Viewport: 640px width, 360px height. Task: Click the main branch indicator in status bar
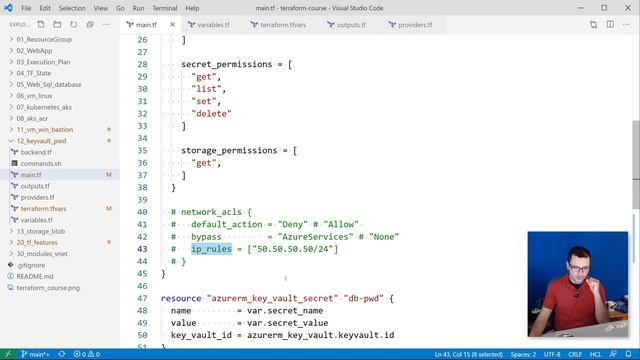point(35,354)
